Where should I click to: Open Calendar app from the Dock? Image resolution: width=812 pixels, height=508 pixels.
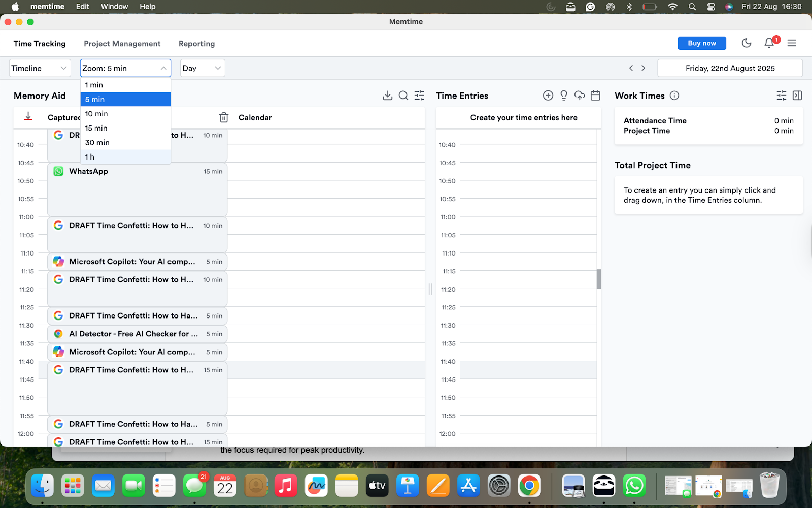[225, 486]
